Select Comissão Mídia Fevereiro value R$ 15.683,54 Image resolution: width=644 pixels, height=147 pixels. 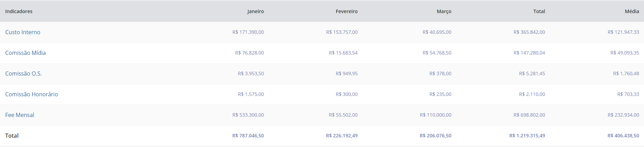(343, 53)
